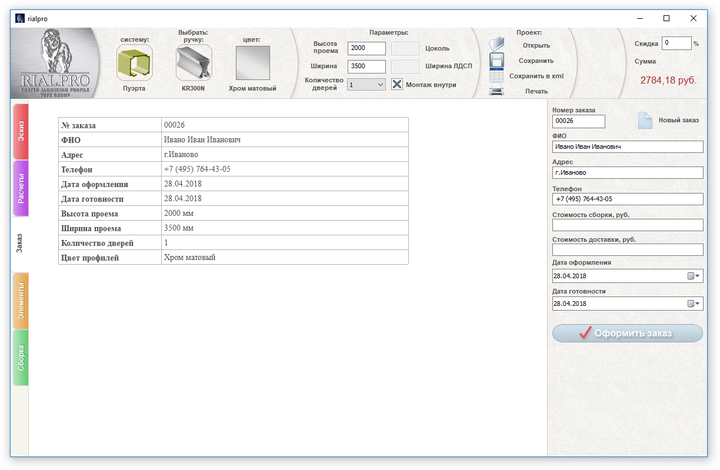Click the open project folder icon
The image size is (720, 470).
[x=496, y=44]
